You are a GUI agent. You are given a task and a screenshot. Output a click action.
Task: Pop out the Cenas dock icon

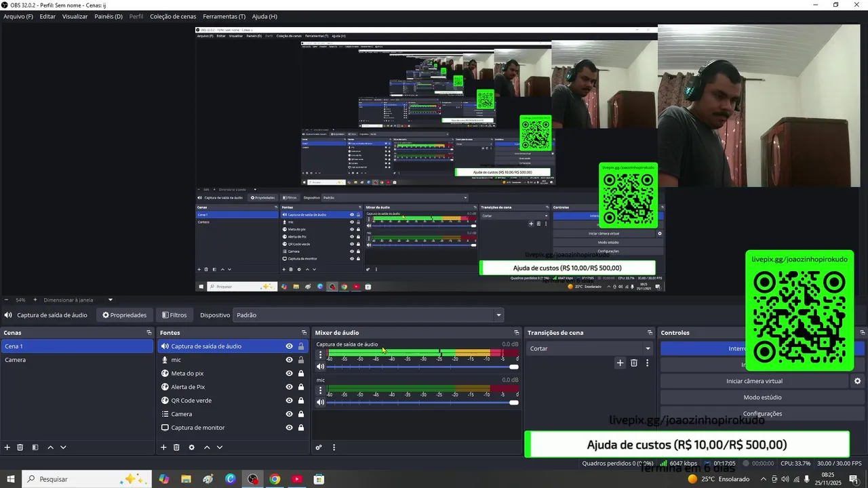pos(149,333)
